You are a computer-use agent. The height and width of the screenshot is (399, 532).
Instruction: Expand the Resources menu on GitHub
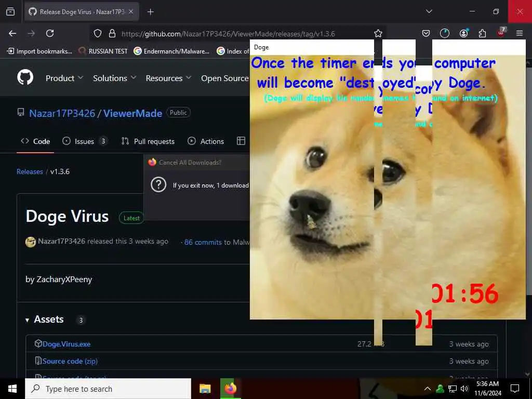click(x=168, y=78)
